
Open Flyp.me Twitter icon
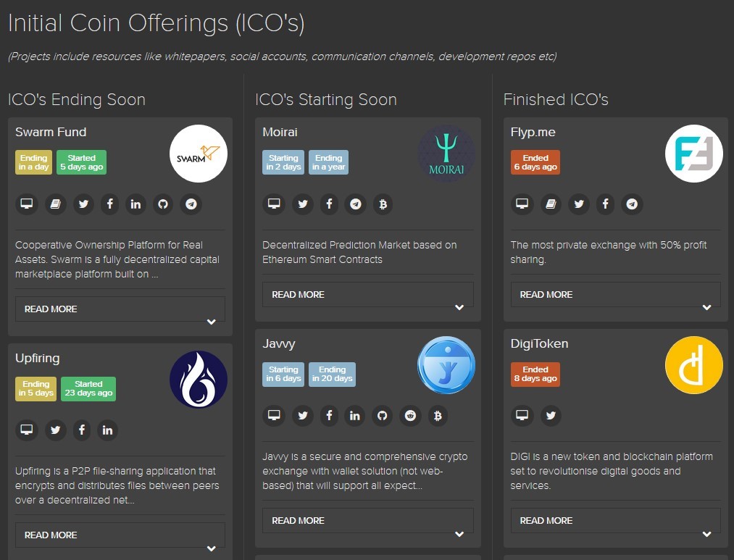click(579, 204)
